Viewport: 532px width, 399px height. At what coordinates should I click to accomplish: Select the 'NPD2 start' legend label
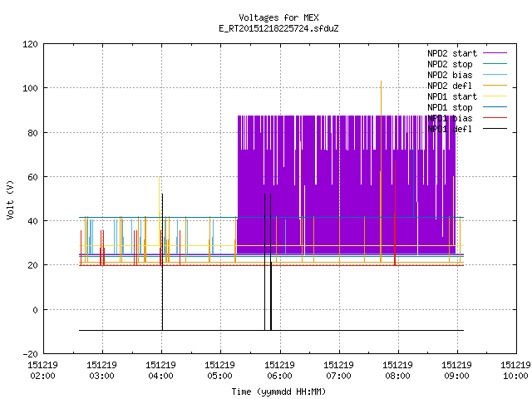point(452,53)
